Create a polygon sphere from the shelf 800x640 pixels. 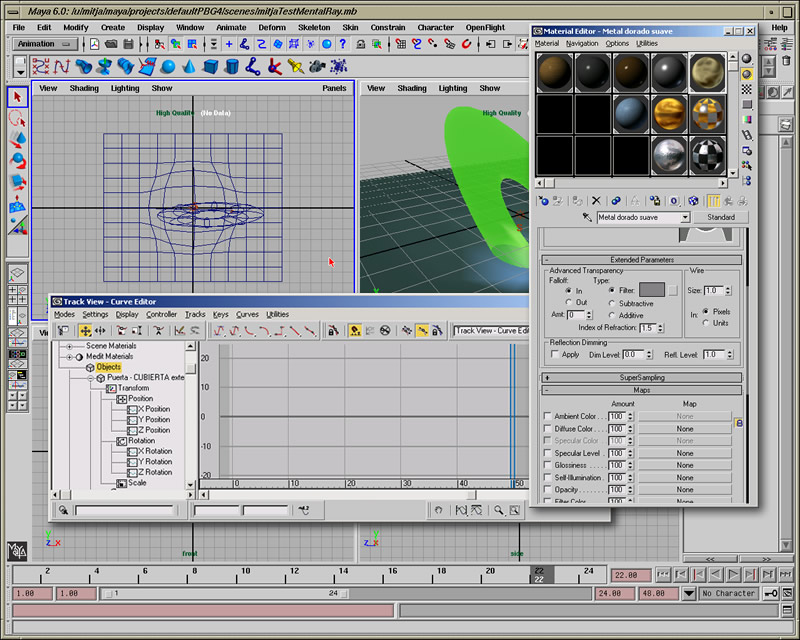[168, 66]
